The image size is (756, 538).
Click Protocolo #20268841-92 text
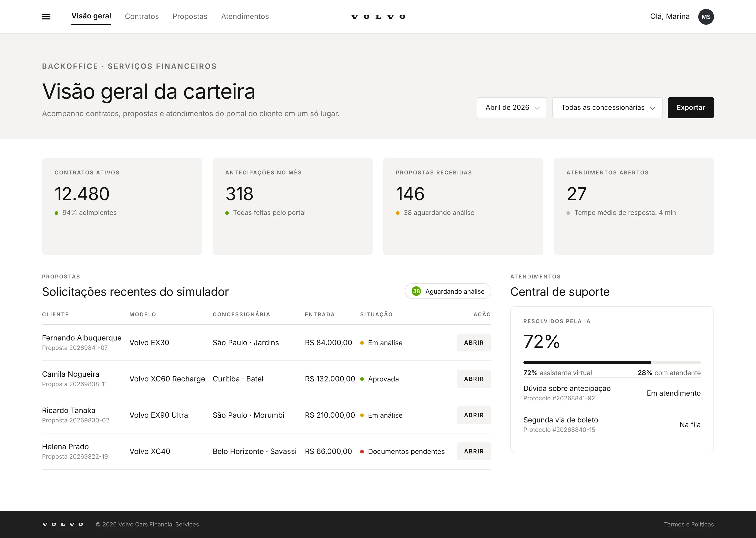[559, 398]
